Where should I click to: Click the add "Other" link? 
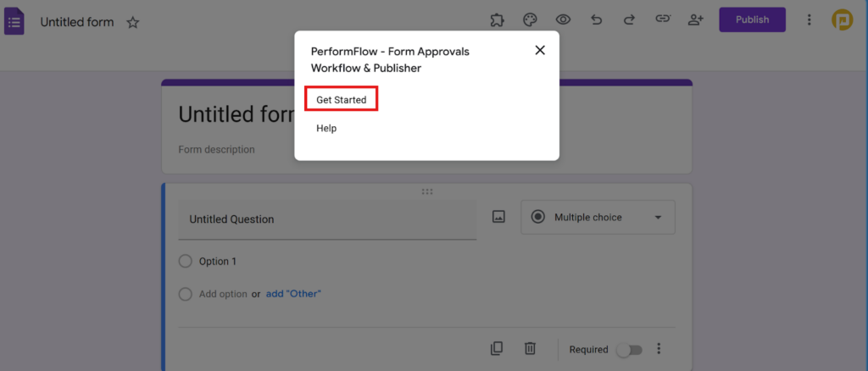293,294
